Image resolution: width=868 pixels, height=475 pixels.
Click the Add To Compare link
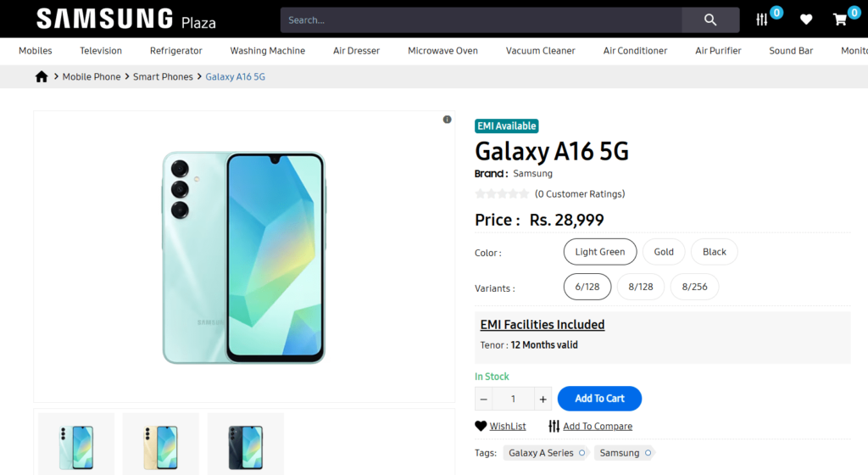(597, 427)
